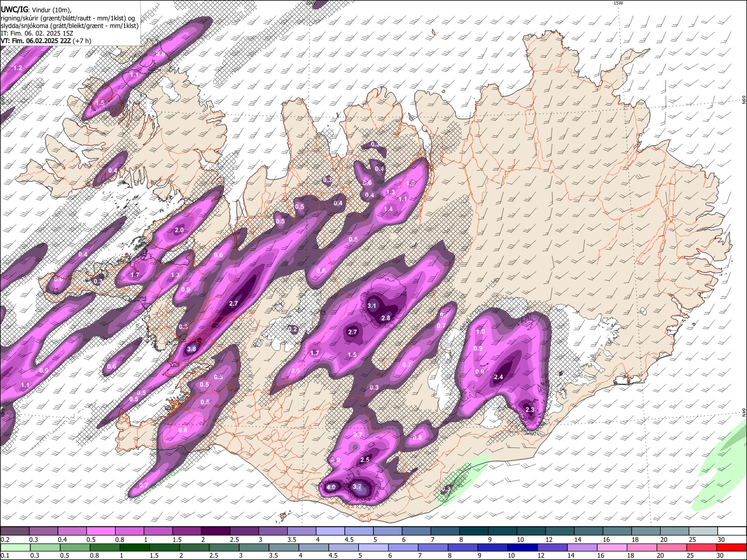The image size is (747, 560).
Task: Click the "VT: Fim. 06.02.2025 22Z (+7 h)" line
Action: (x=46, y=41)
